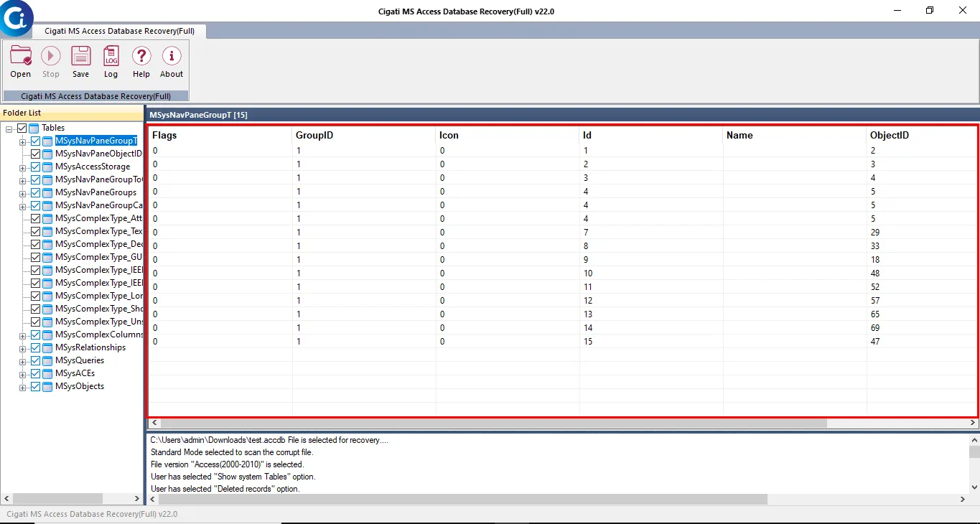This screenshot has width=980, height=524.
Task: Click the MSysQueries table icon
Action: point(48,360)
